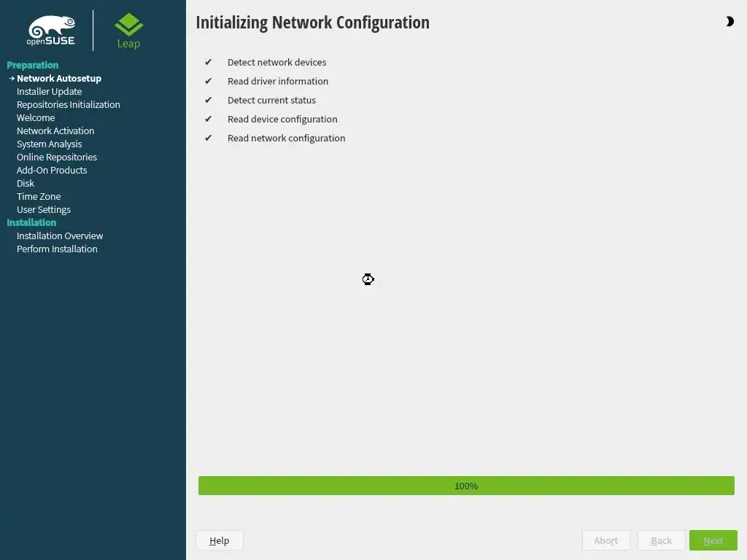Toggle dark mode with the moon icon
The width and height of the screenshot is (747, 560).
pos(729,21)
